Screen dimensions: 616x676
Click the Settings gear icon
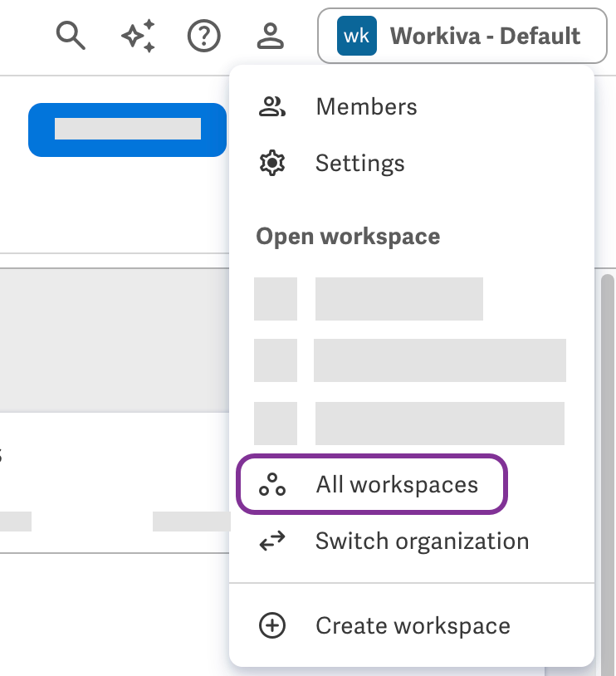coord(272,163)
